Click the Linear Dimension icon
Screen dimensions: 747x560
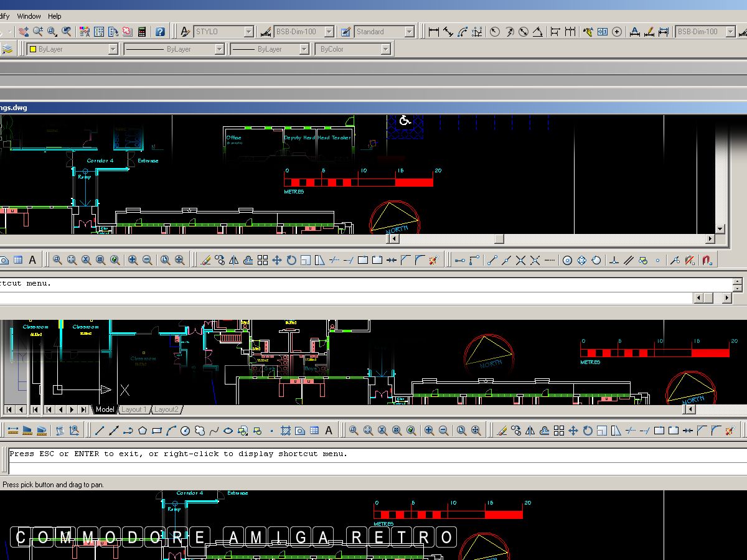tap(434, 32)
